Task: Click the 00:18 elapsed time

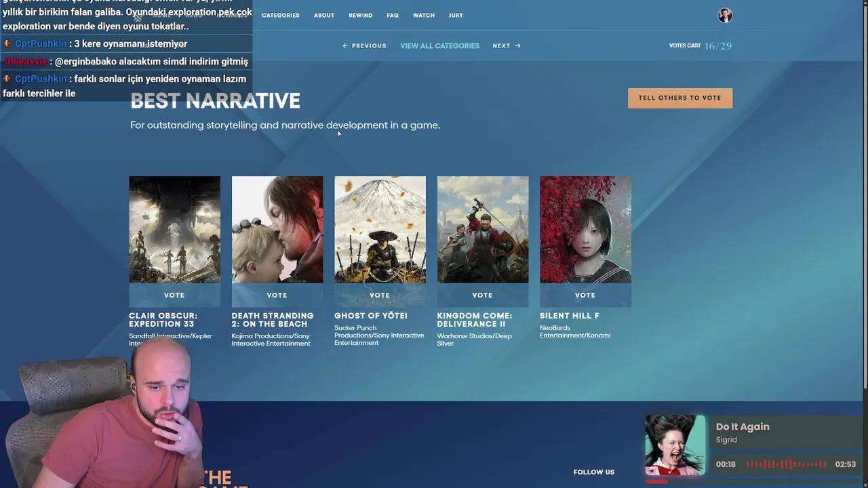Action: [x=726, y=464]
